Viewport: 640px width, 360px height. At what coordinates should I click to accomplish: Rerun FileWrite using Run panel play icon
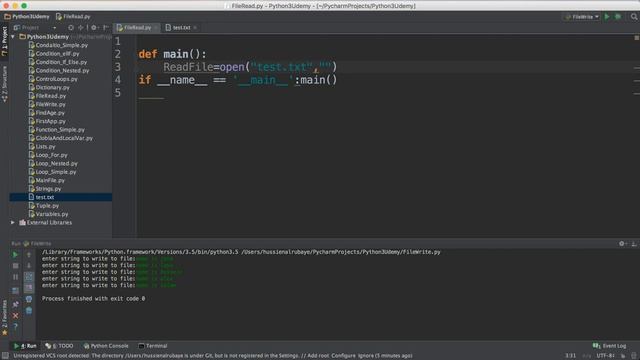click(15, 255)
